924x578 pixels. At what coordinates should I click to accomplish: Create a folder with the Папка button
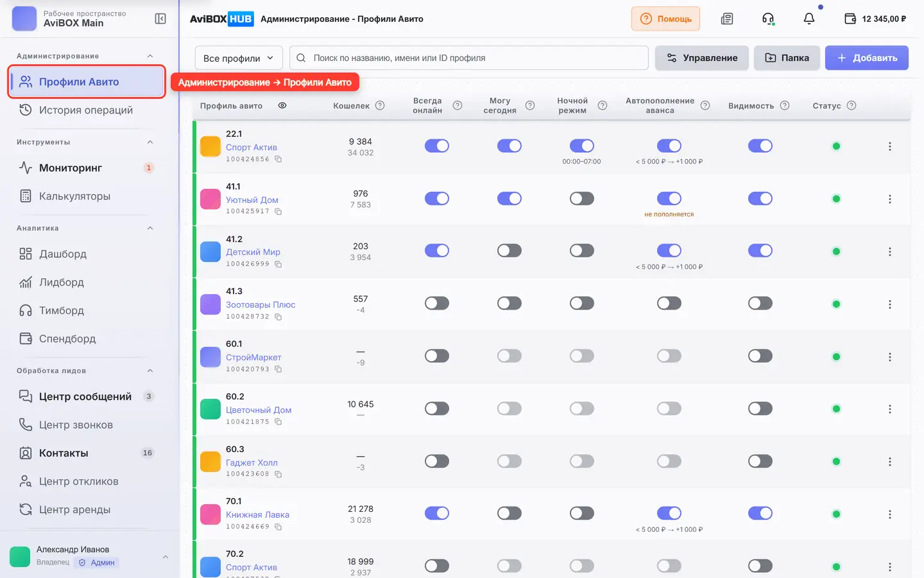[x=787, y=58]
